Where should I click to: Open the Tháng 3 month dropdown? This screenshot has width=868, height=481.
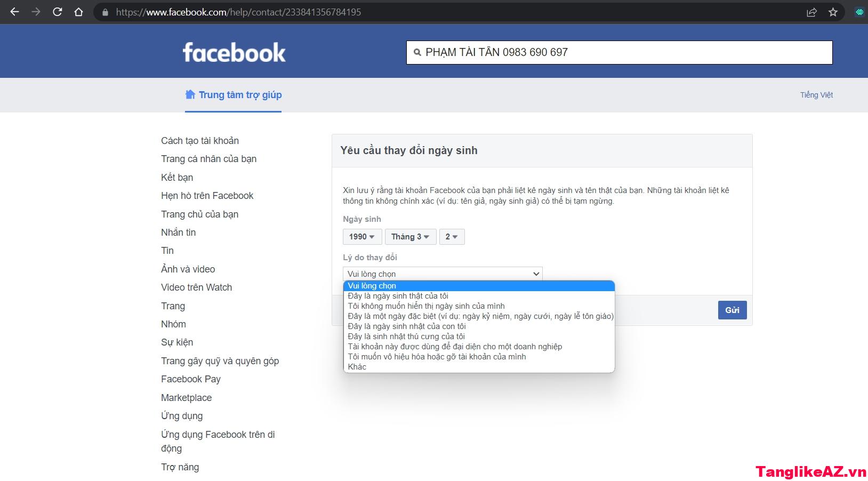[x=410, y=236]
